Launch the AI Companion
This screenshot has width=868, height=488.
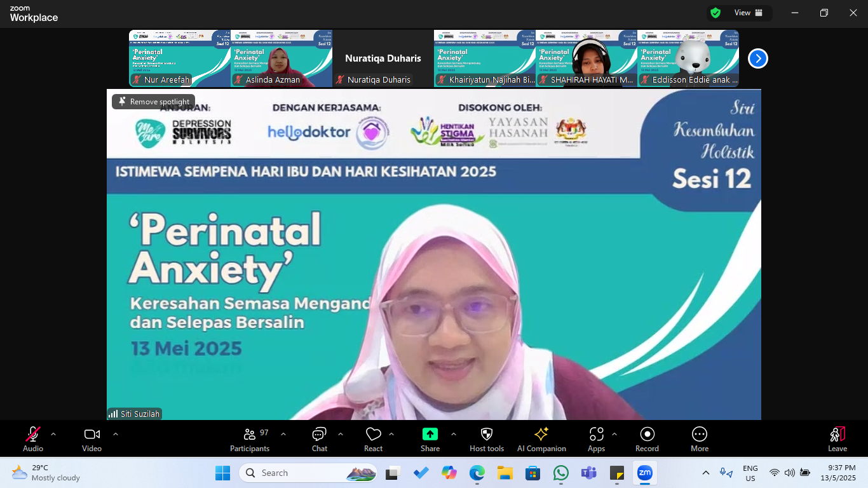click(541, 439)
